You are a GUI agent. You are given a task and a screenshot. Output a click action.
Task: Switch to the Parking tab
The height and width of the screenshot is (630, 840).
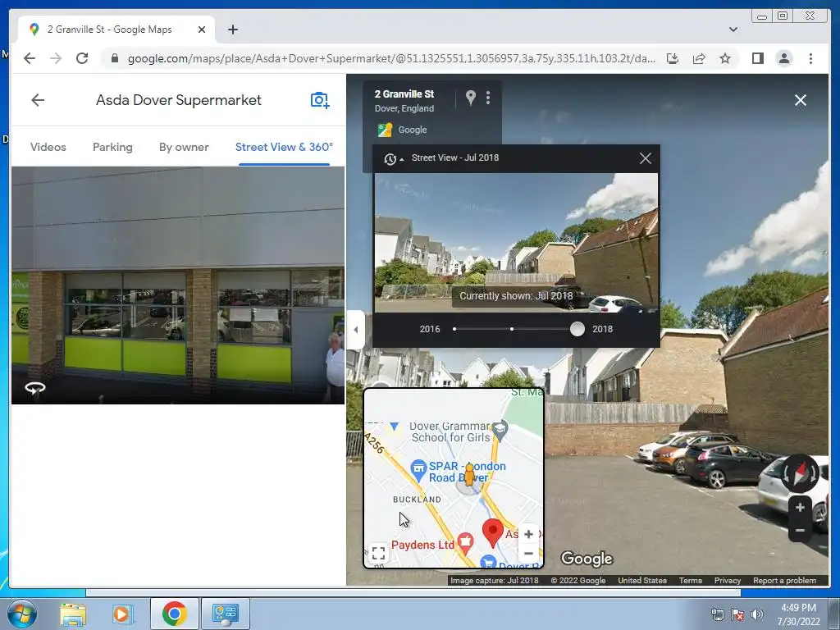pos(112,148)
